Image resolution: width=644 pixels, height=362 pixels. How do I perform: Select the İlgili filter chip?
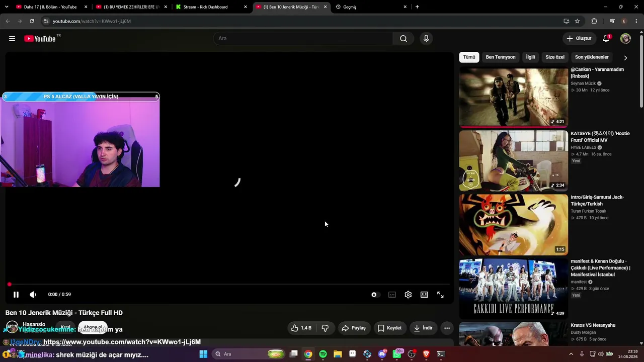[530, 57]
